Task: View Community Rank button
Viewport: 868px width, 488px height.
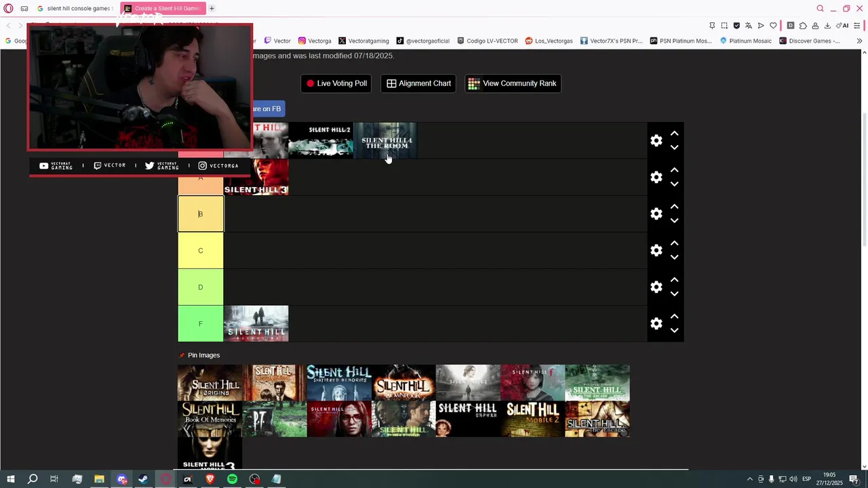Action: [x=513, y=83]
